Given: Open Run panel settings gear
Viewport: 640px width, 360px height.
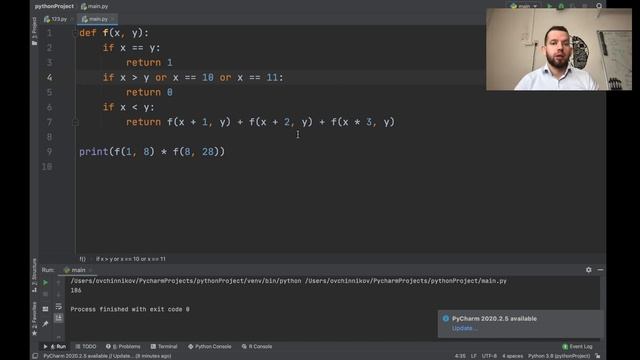Looking at the screenshot, I should (589, 270).
